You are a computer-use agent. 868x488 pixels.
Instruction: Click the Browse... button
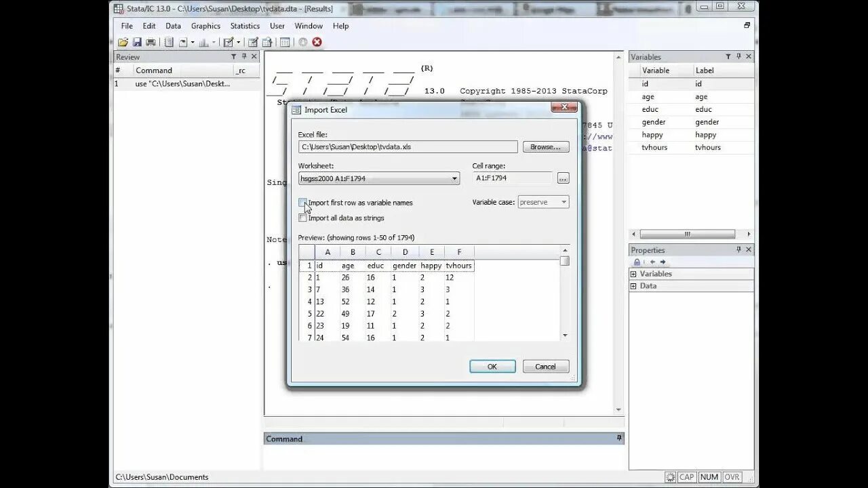tap(546, 147)
